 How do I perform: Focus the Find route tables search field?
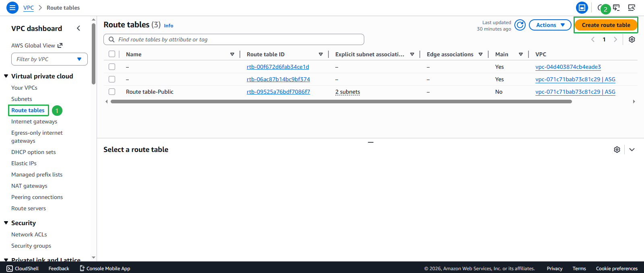pyautogui.click(x=234, y=39)
